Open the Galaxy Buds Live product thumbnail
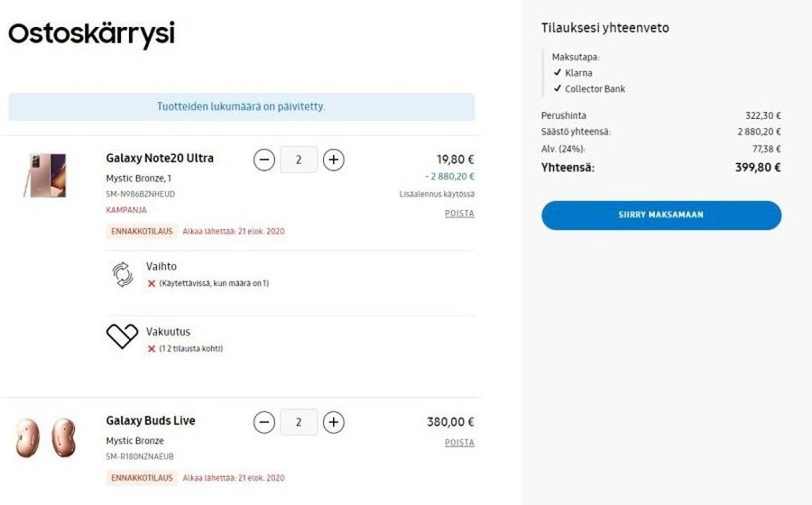 point(45,438)
